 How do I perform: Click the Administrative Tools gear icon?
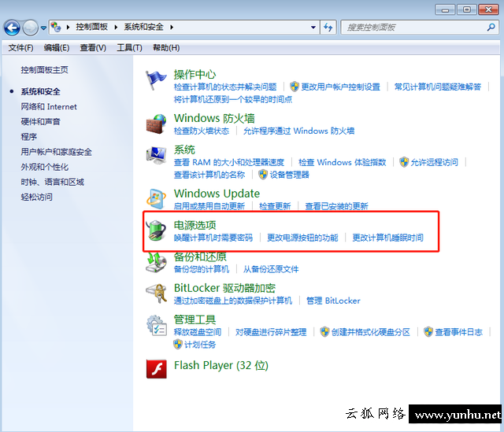[157, 325]
